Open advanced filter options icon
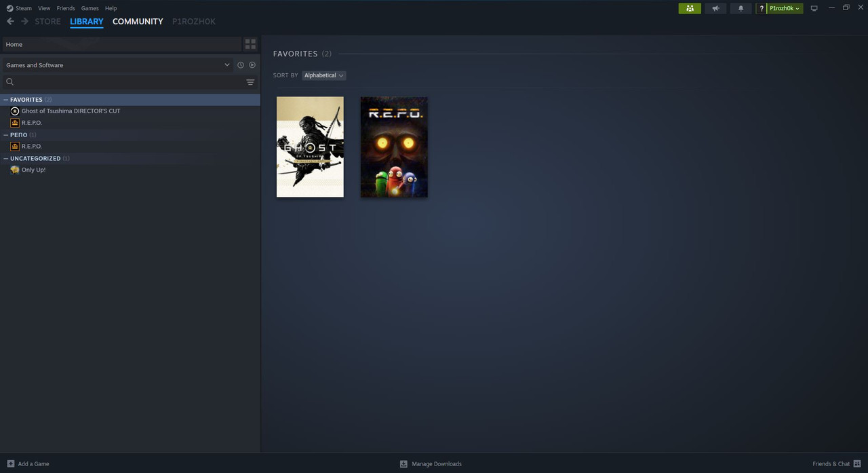868x473 pixels. 250,82
